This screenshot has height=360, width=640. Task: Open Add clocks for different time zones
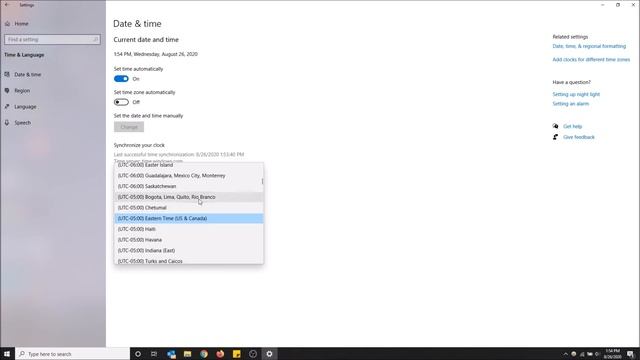[x=591, y=60]
